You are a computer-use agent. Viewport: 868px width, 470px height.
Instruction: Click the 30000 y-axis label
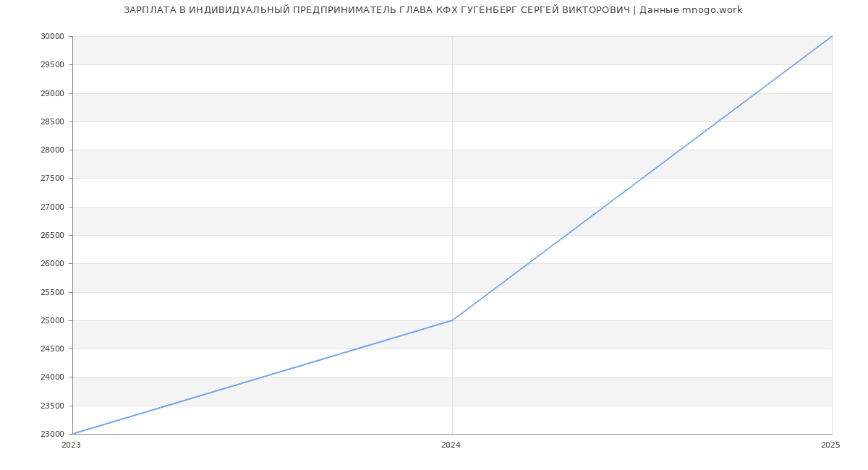tap(52, 37)
